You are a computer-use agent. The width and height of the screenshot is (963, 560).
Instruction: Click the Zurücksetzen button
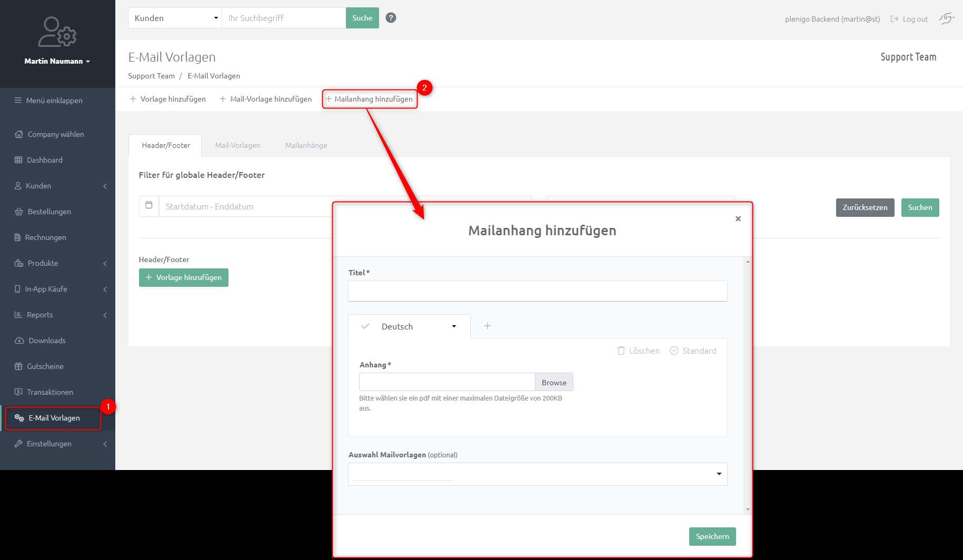(x=865, y=207)
